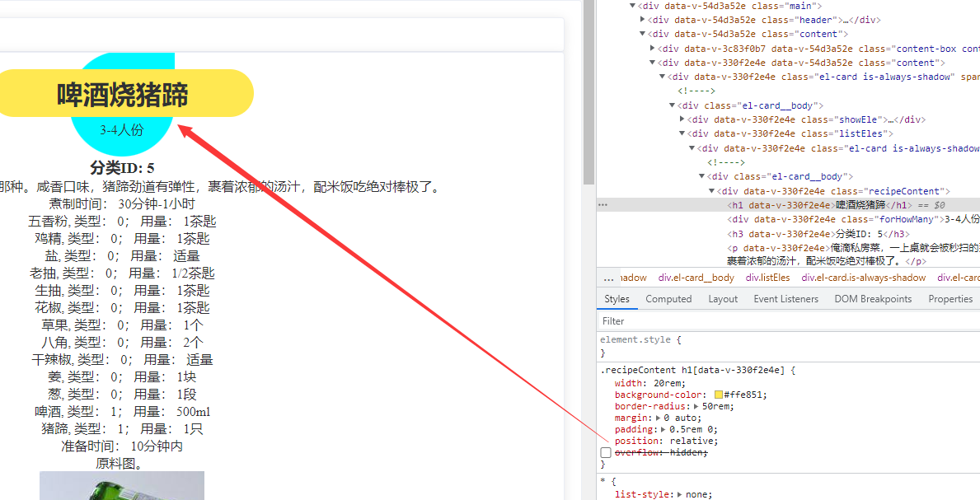Switch to the Properties tab
Screen dimensions: 980x500
point(950,299)
